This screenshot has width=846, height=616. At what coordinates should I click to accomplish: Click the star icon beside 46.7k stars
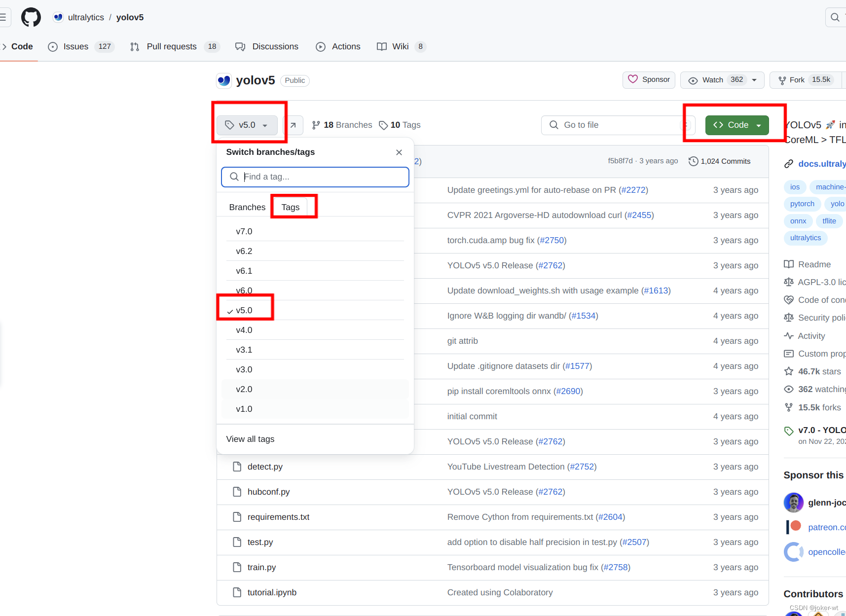[x=789, y=371]
